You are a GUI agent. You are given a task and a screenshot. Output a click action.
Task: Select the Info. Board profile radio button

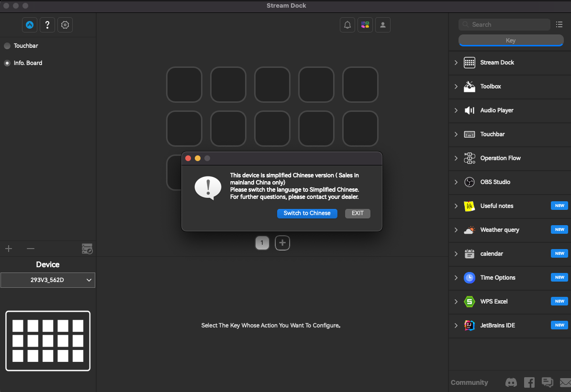click(7, 63)
